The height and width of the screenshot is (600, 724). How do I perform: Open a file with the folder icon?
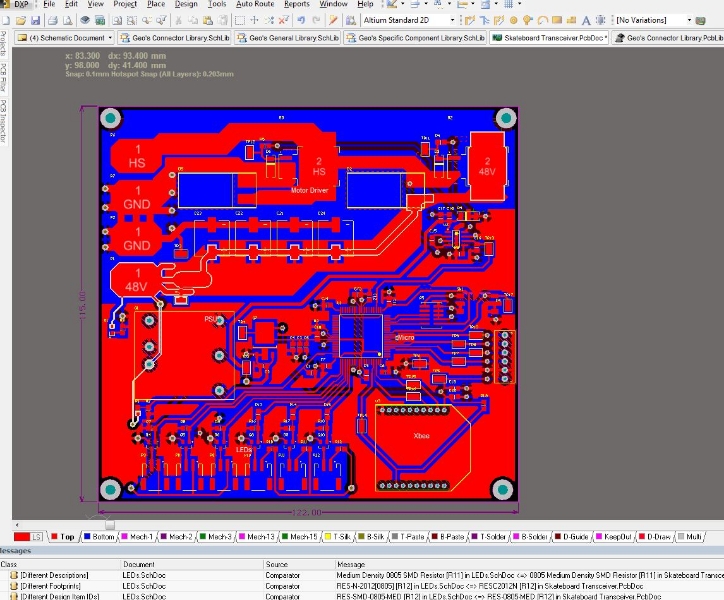coord(23,20)
